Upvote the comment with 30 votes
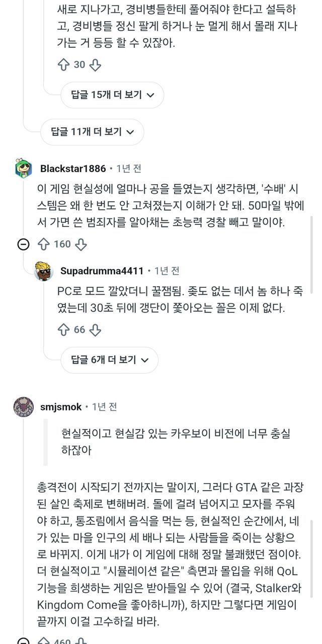The image size is (322, 644). pyautogui.click(x=64, y=64)
